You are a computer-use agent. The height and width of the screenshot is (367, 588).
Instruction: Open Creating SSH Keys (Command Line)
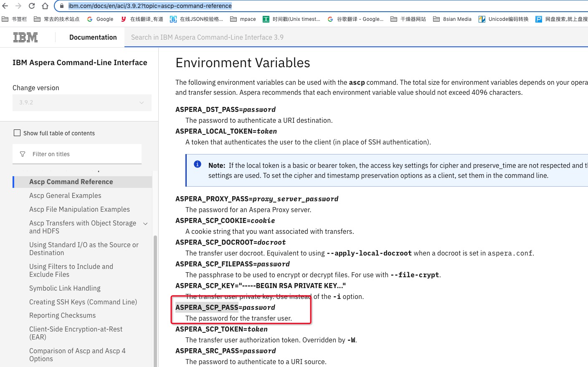[x=83, y=302]
